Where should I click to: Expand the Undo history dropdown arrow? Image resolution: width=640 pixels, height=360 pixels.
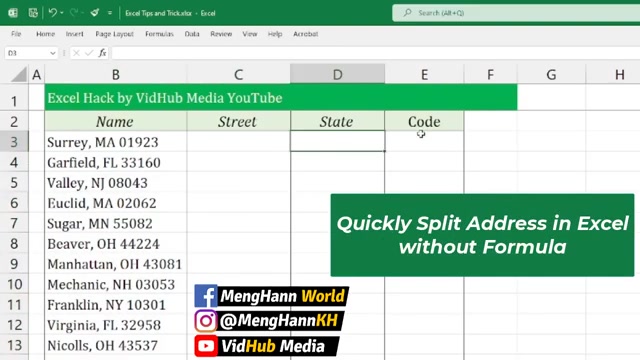coord(62,13)
